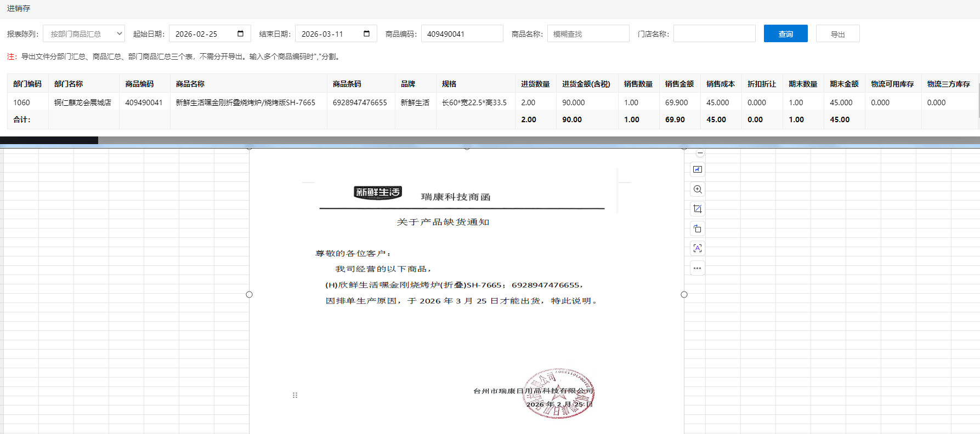The image size is (980, 434).
Task: Open calendar picker for 起始日期
Action: pyautogui.click(x=240, y=34)
